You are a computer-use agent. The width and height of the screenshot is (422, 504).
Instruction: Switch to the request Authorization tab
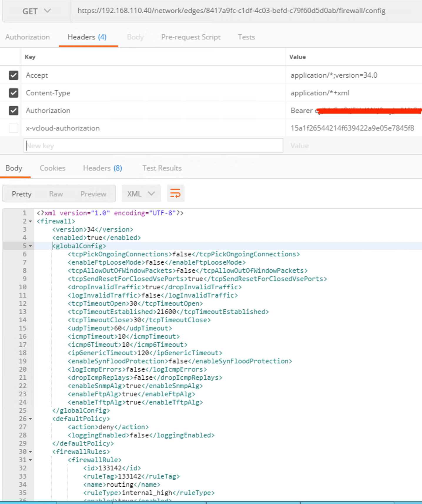[28, 37]
